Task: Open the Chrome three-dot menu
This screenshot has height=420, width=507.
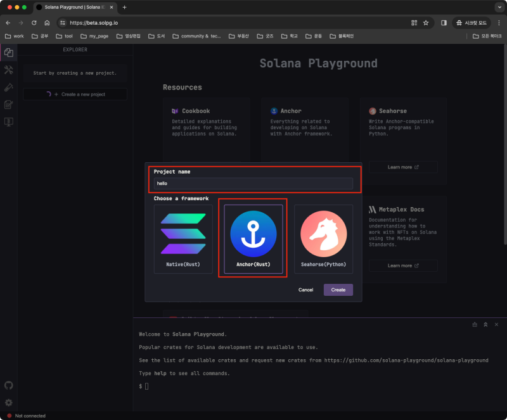Action: (499, 23)
